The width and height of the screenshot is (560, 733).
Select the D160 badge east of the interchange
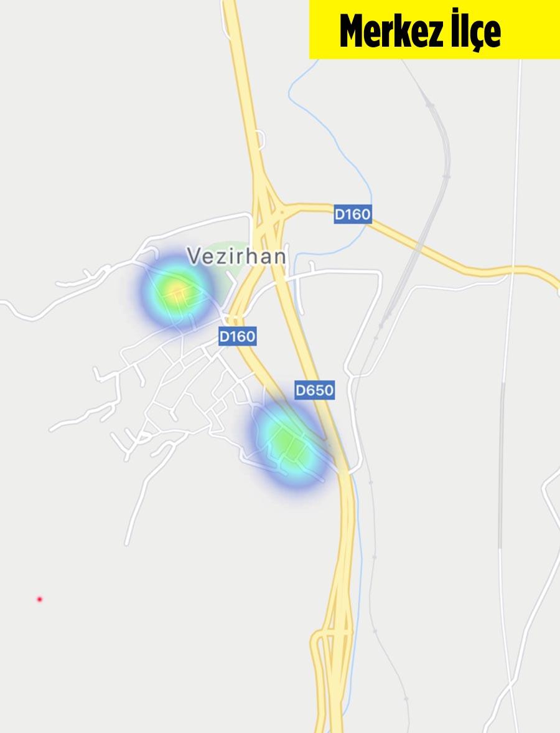pos(353,214)
